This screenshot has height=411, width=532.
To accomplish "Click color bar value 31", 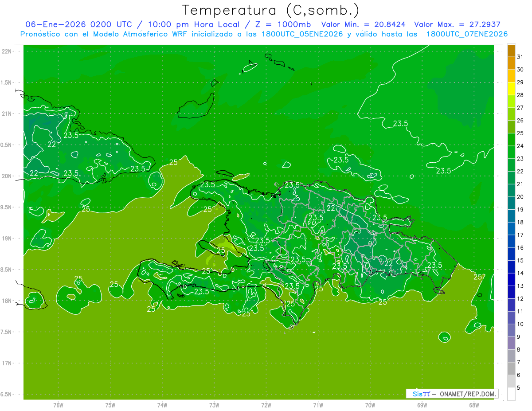I will (520, 57).
